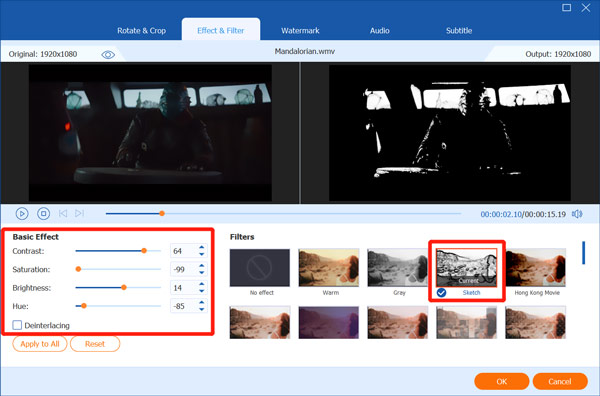This screenshot has height=396, width=600.
Task: Adjust the Contrast slider handle
Action: (144, 251)
